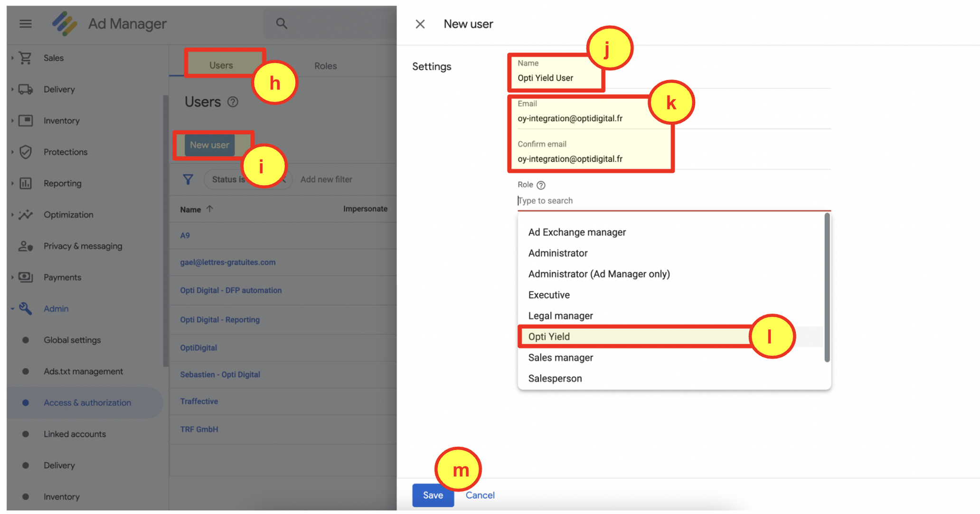The height and width of the screenshot is (514, 980).
Task: Click the Role help question icon
Action: coord(541,185)
